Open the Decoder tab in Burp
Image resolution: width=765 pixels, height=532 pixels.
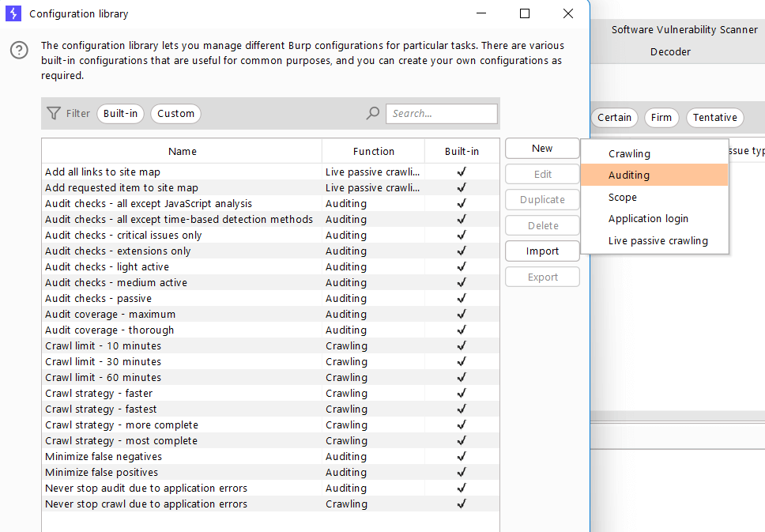tap(670, 51)
